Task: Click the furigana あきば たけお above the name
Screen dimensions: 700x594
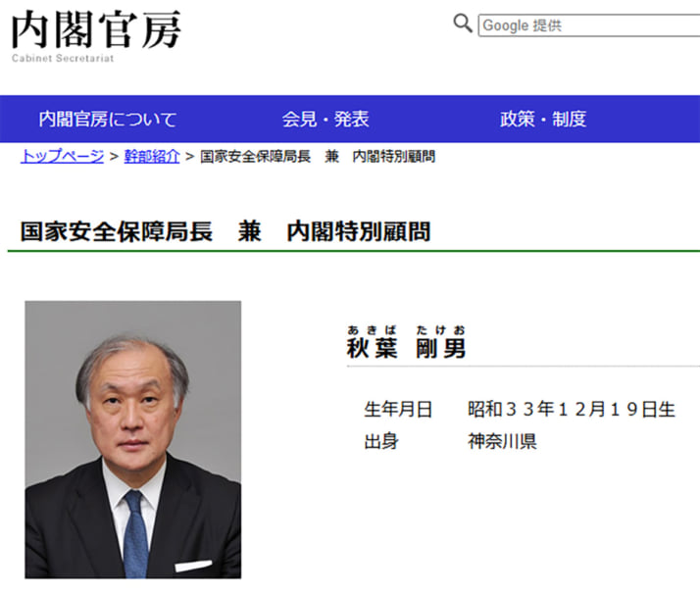Action: click(x=407, y=329)
